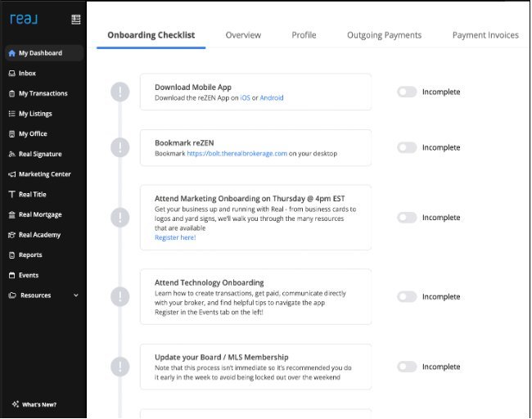Click the Real Title T icon
The width and height of the screenshot is (532, 419).
12,195
